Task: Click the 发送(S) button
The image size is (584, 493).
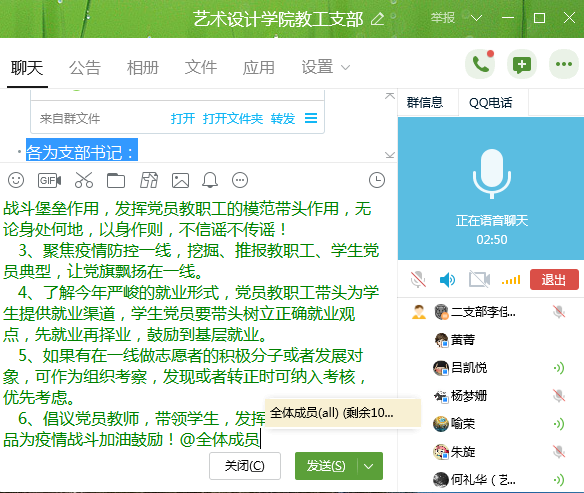Action: (326, 466)
